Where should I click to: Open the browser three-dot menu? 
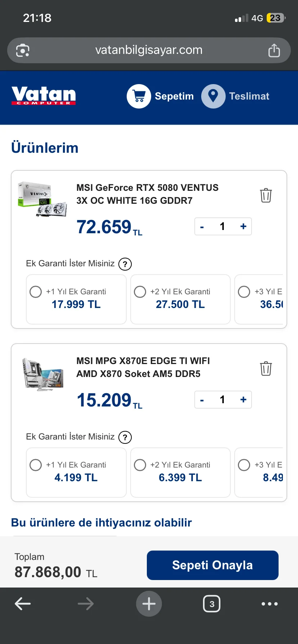pyautogui.click(x=270, y=604)
